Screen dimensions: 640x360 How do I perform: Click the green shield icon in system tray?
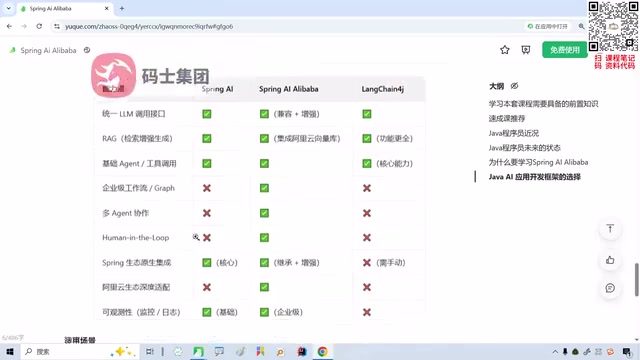[x=576, y=351]
